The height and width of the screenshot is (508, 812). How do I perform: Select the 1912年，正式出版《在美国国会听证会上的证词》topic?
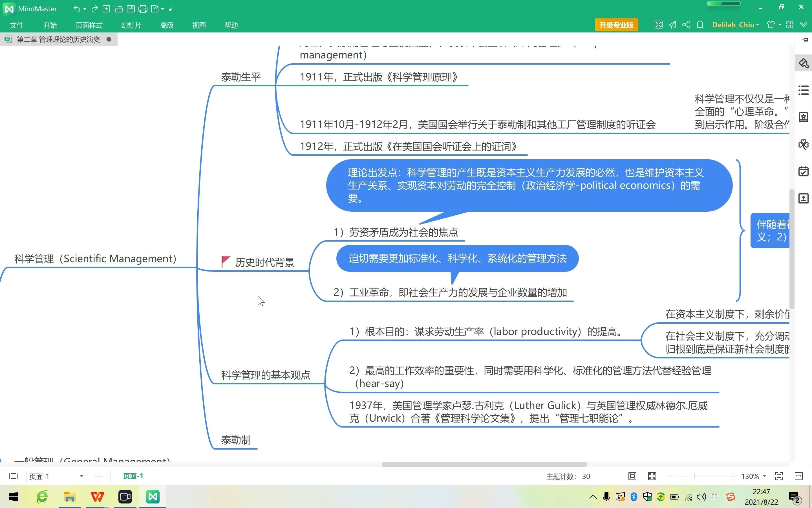tap(409, 146)
